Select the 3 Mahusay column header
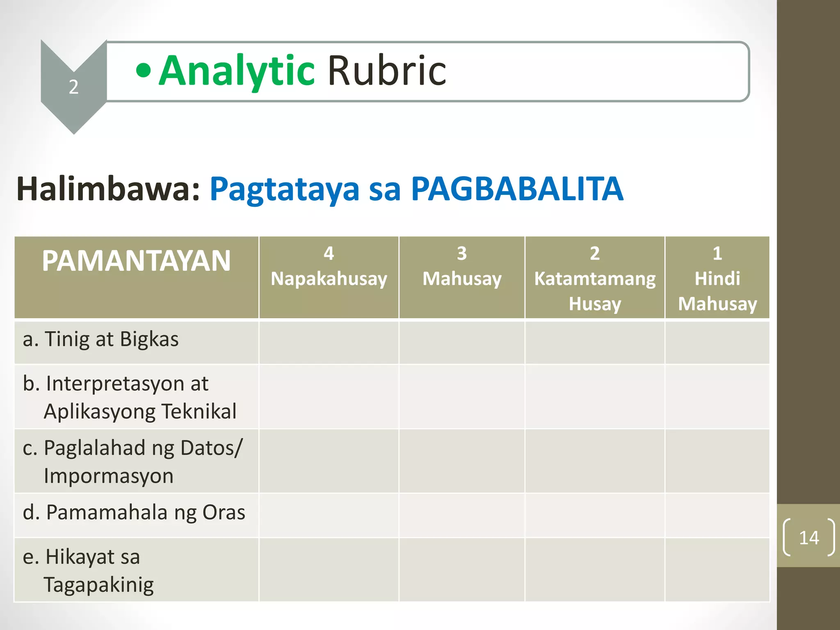Screen dimensions: 840x630 coord(462,277)
